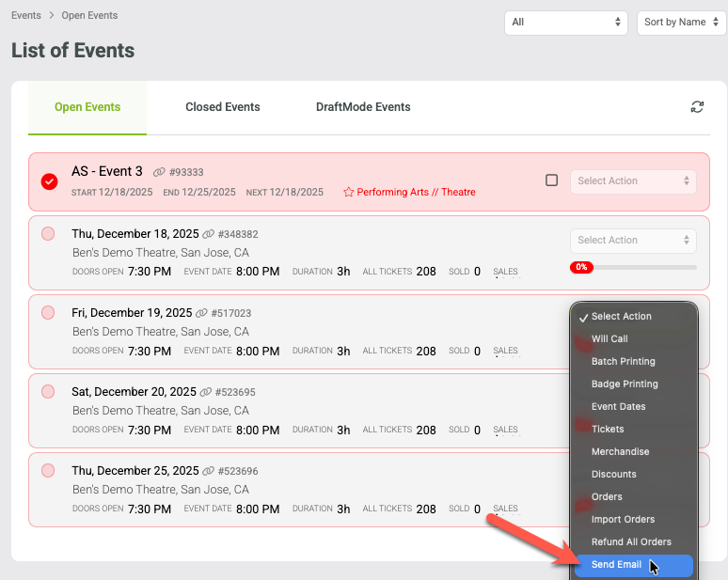This screenshot has width=728, height=580.
Task: Choose Orders from the action menu
Action: [x=633, y=496]
